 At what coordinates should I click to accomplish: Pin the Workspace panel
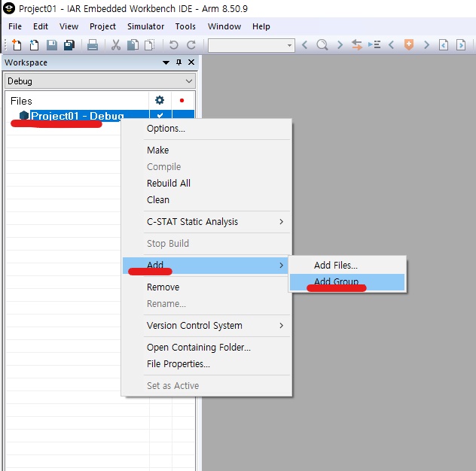[x=178, y=62]
